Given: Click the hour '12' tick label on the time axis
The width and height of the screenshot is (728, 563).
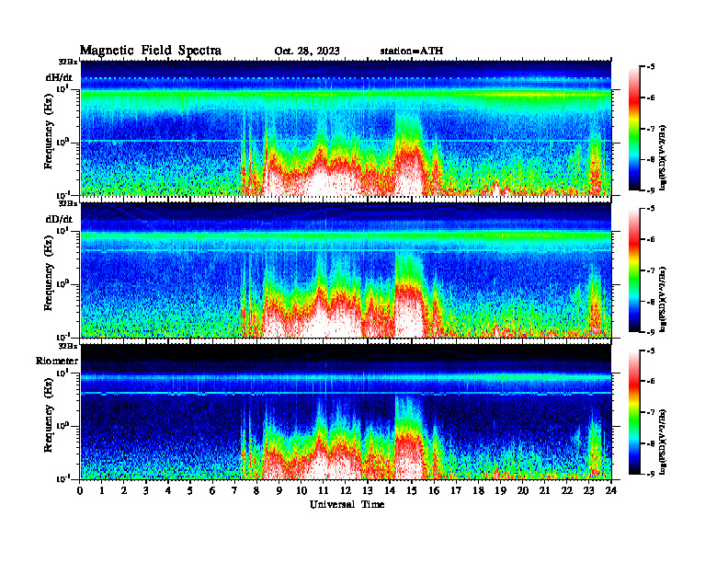Looking at the screenshot, I should click(x=346, y=491).
